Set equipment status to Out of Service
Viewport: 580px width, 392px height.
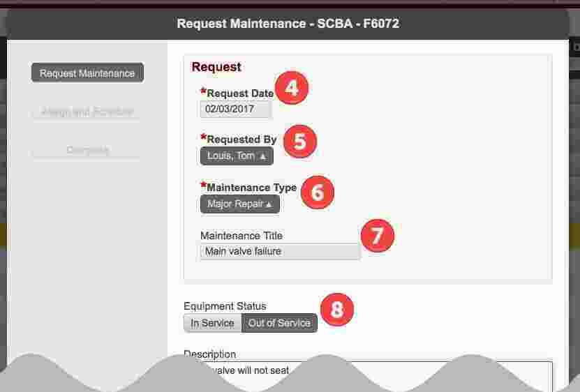279,323
